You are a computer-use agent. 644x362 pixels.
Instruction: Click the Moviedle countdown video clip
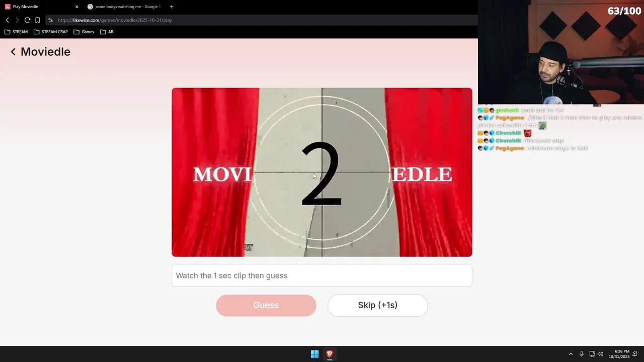tap(322, 172)
